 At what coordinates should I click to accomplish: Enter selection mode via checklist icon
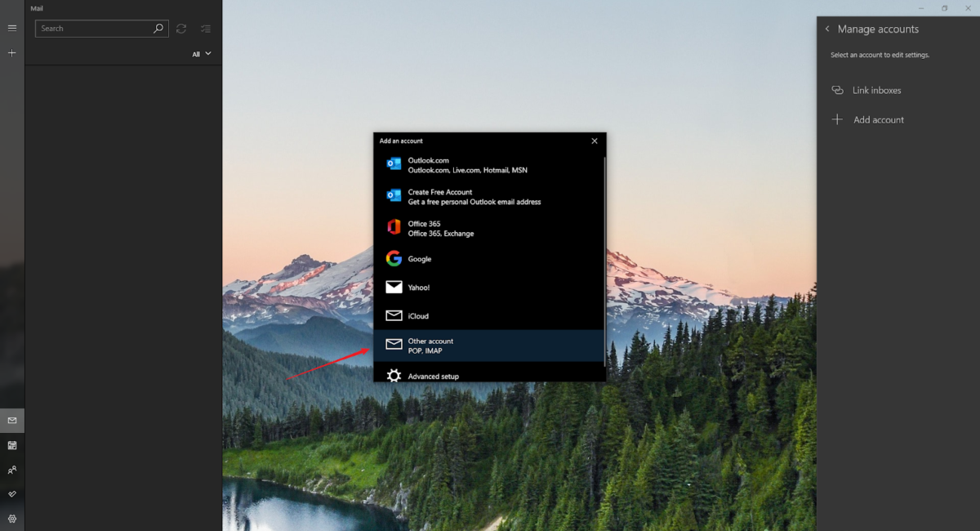[x=206, y=29]
